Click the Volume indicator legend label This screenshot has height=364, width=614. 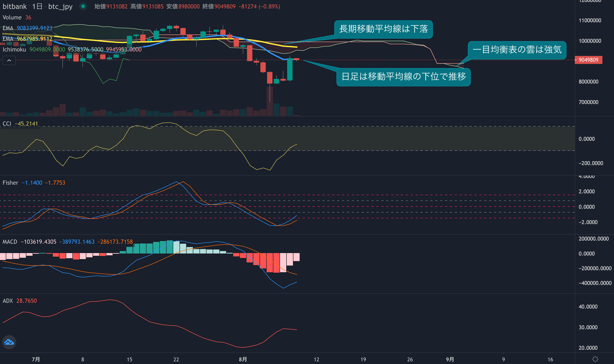[12, 17]
